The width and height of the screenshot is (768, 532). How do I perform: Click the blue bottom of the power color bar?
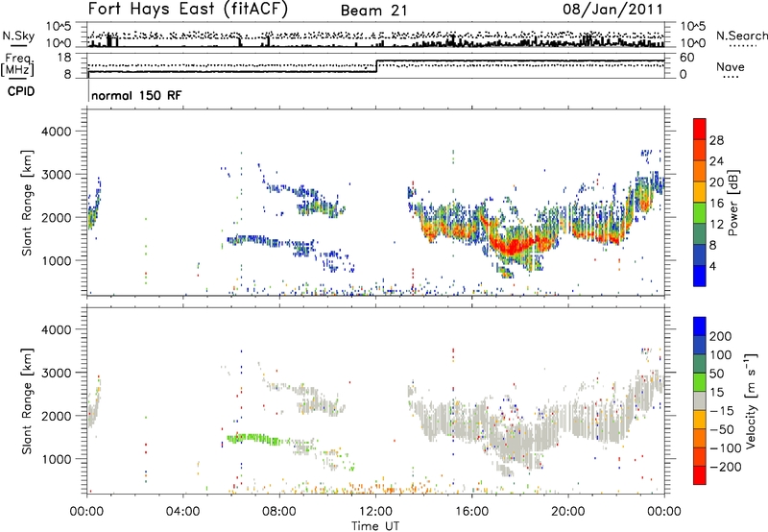[700, 276]
